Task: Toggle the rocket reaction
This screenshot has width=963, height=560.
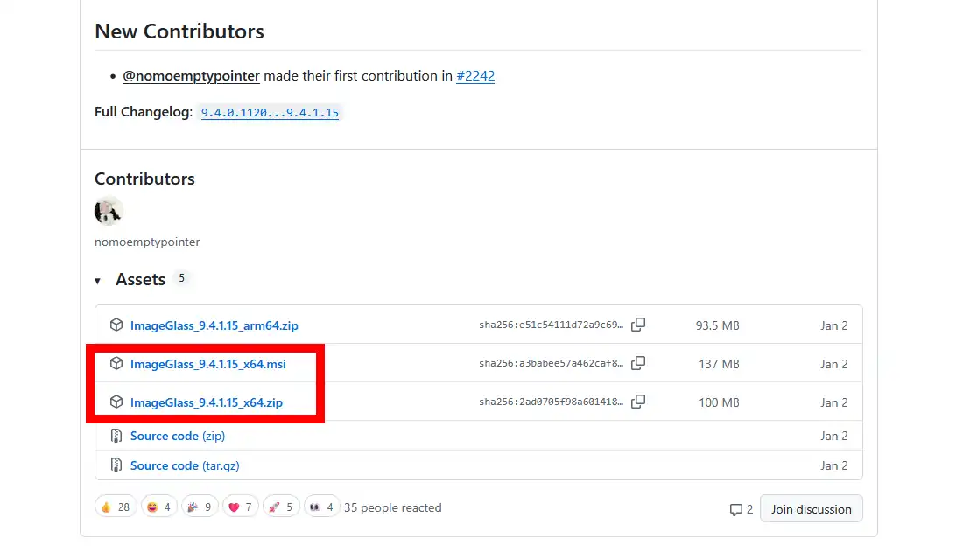Action: click(281, 507)
